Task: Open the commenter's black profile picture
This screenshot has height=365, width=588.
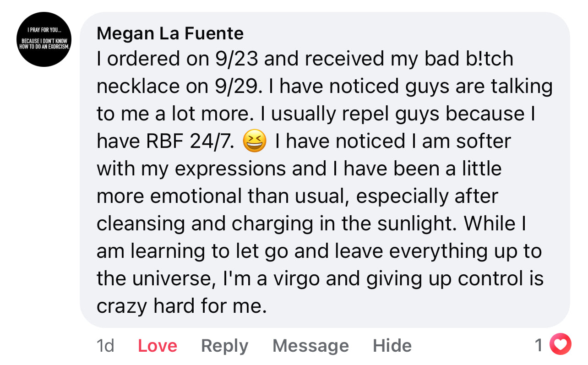Action: (44, 39)
